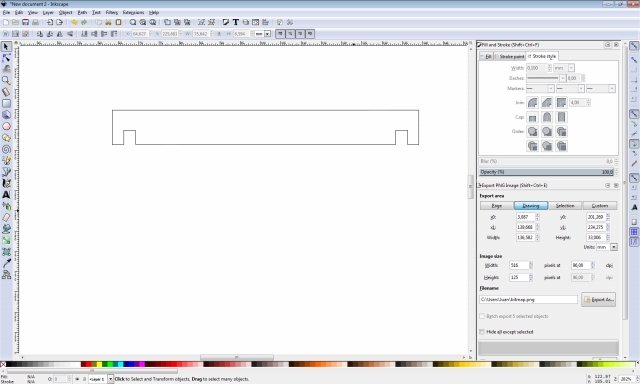The height and width of the screenshot is (384, 640).
Task: Select the Spiral tool
Action: (x=6, y=149)
